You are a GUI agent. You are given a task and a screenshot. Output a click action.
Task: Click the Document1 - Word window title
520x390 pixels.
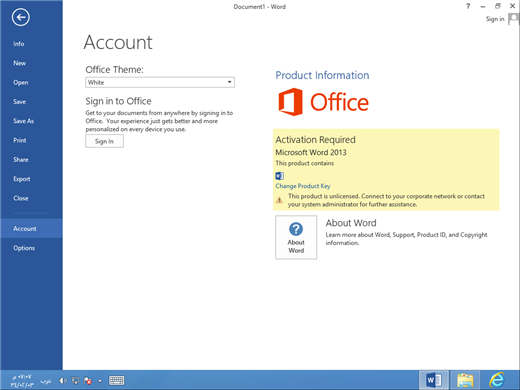[260, 7]
